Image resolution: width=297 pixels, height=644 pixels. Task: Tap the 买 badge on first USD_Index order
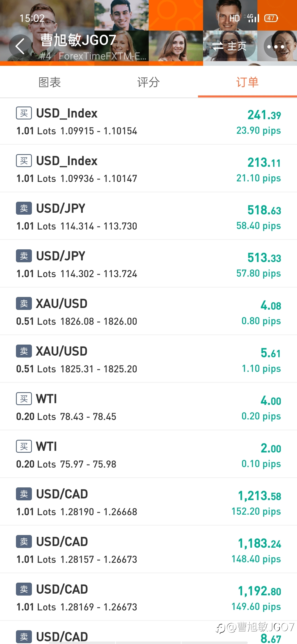pos(24,113)
